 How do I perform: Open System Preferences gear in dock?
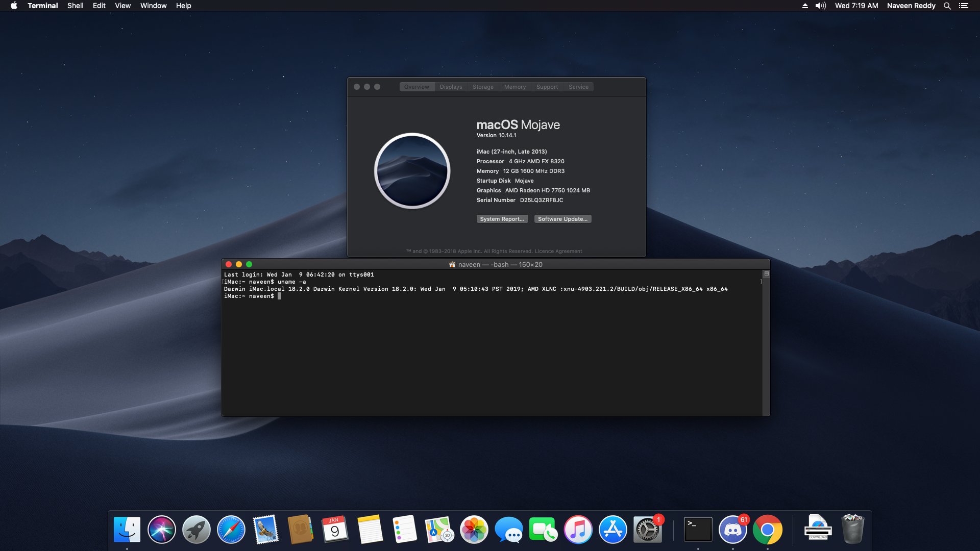point(647,530)
